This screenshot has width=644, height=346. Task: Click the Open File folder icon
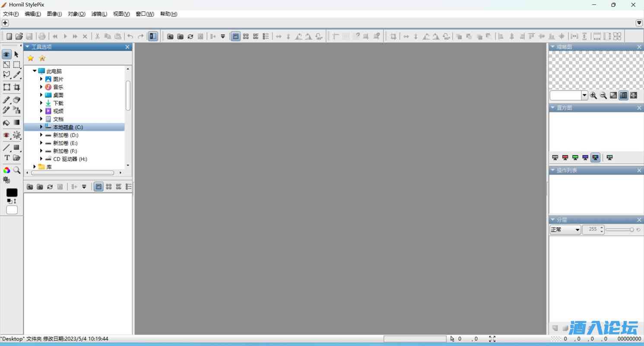click(19, 36)
